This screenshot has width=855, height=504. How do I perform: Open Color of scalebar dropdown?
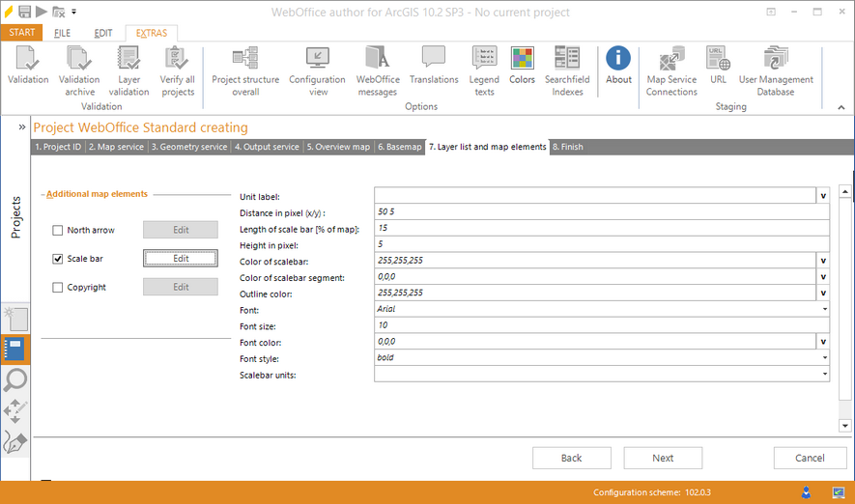pyautogui.click(x=823, y=261)
